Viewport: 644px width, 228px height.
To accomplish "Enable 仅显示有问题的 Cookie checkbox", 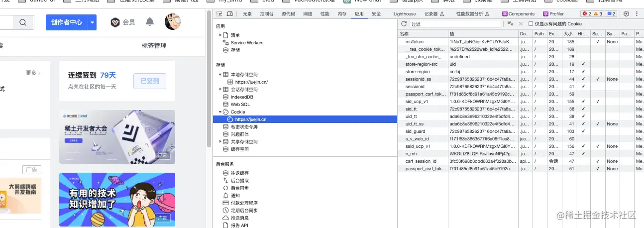I will pos(531,24).
